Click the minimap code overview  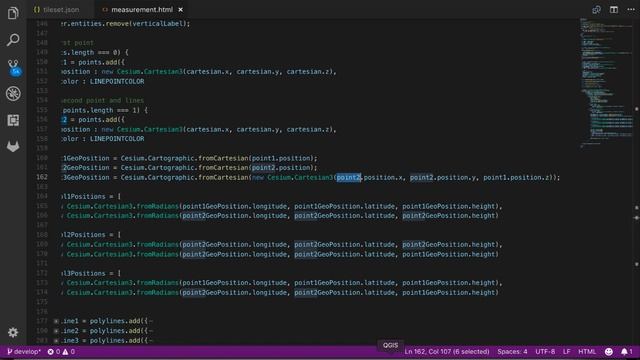[x=606, y=82]
